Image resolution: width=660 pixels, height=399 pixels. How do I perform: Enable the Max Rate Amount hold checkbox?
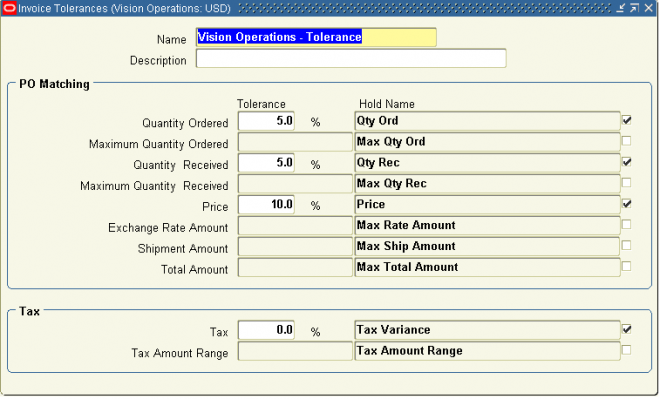point(627,224)
